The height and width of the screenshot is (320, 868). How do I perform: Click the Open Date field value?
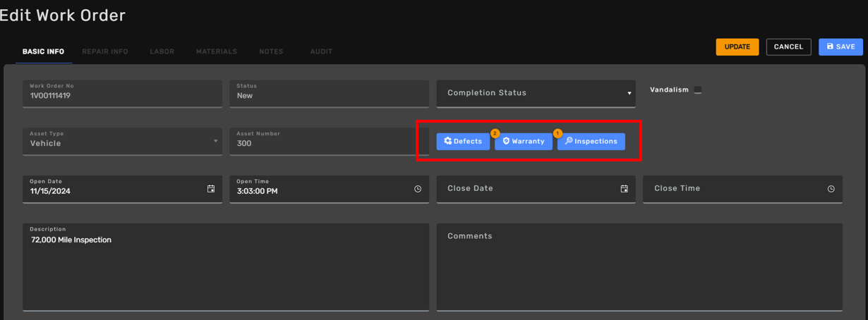click(x=50, y=192)
